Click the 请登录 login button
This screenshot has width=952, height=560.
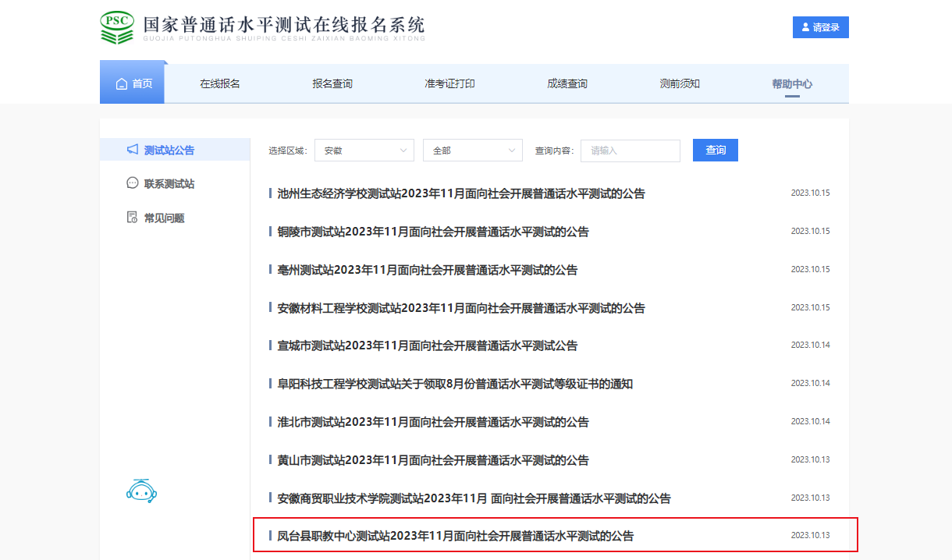tap(821, 27)
